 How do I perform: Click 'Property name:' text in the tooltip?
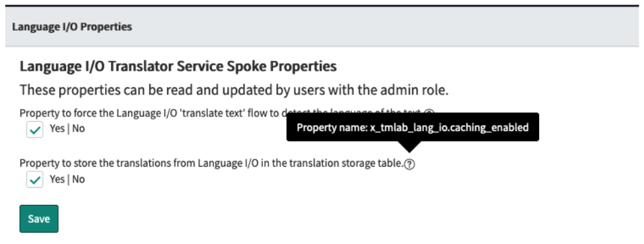tap(332, 128)
